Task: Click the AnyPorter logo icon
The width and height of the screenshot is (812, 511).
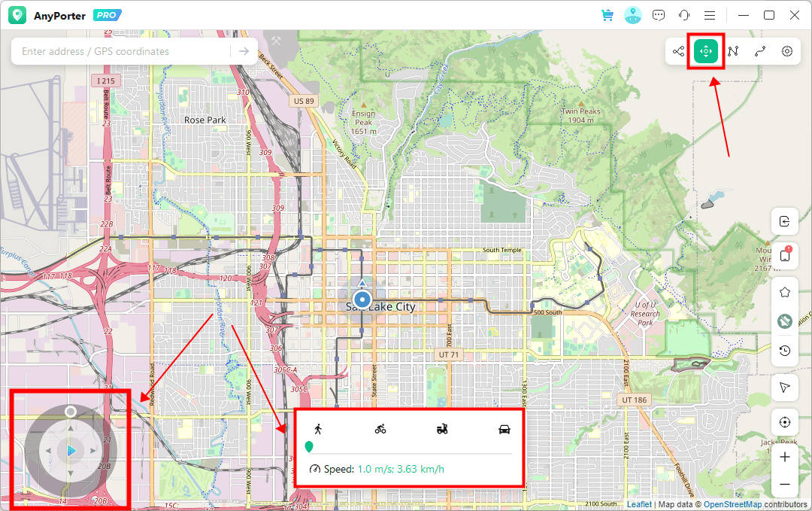Action: tap(17, 15)
